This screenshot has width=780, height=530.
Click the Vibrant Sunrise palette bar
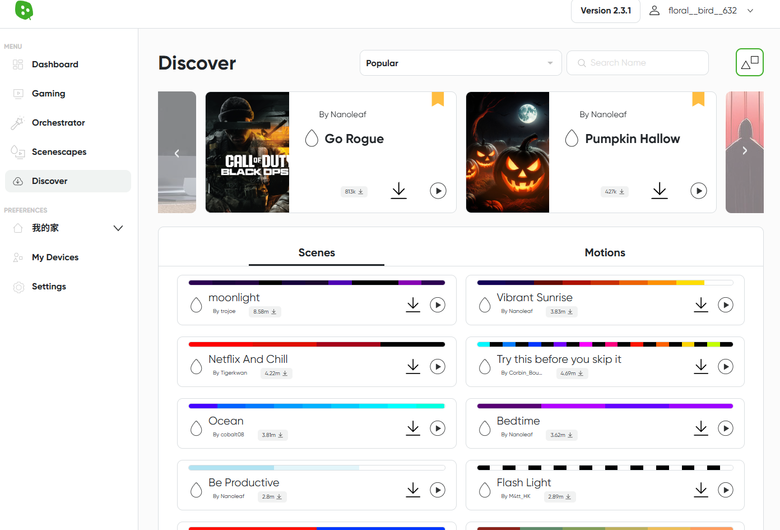pos(605,283)
